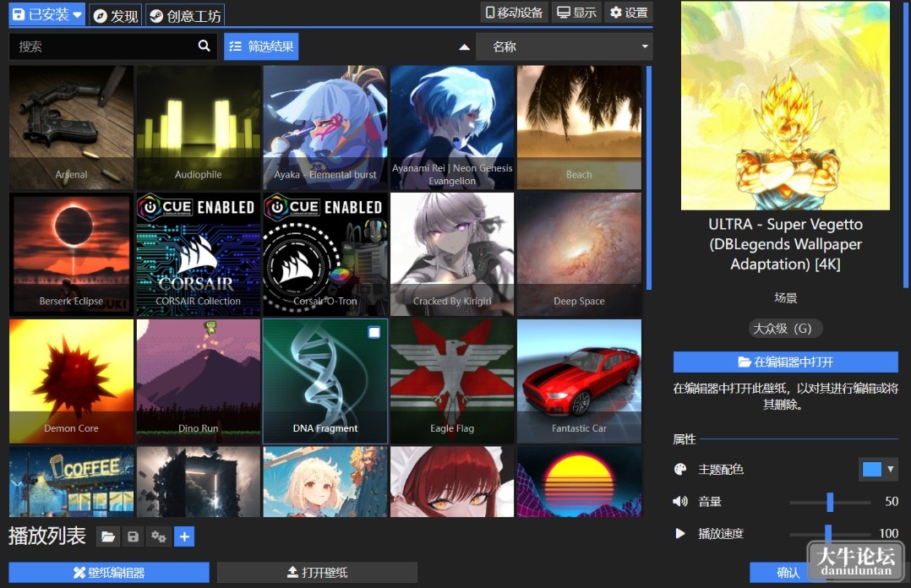Viewport: 911px width, 588px height.
Task: Open wallpaper in editor button
Action: pos(786,362)
